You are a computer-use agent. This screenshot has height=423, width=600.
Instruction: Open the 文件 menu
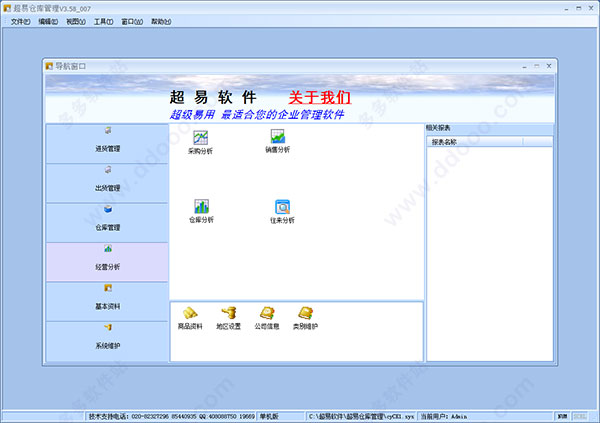tap(20, 22)
